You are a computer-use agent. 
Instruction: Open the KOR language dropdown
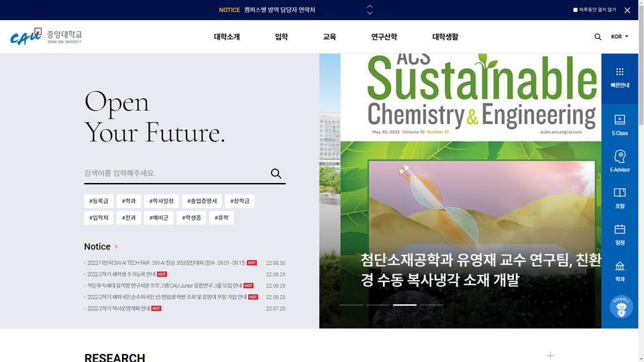click(619, 36)
